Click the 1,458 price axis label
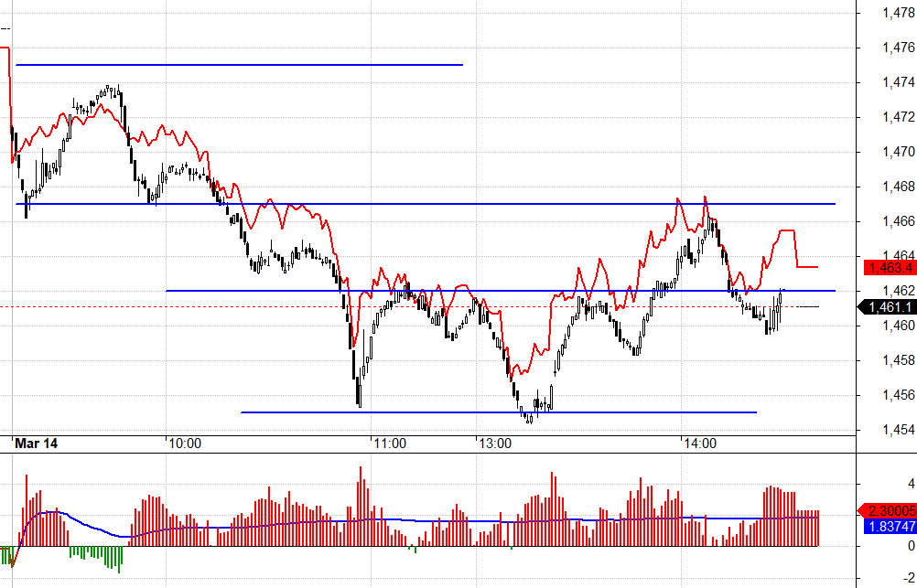This screenshot has height=588, width=917. coord(897,360)
